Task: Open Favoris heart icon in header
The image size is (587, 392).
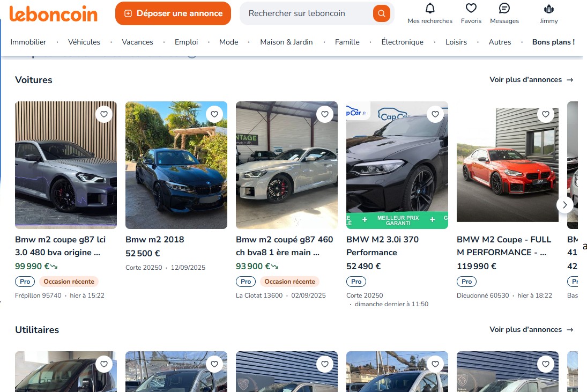Action: [x=471, y=9]
